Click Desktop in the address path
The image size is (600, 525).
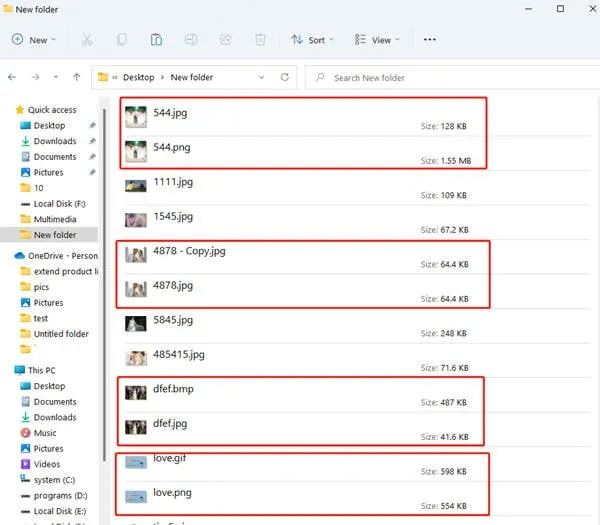pos(139,77)
